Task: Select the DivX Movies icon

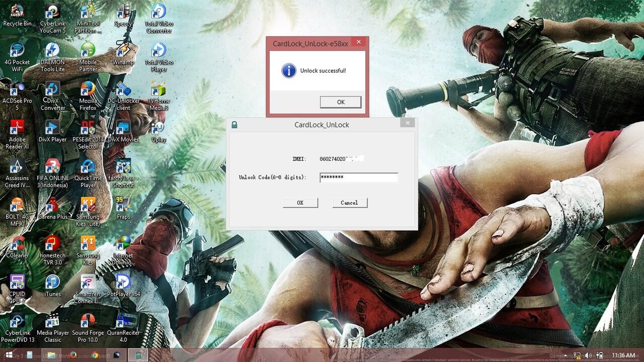Action: [123, 132]
